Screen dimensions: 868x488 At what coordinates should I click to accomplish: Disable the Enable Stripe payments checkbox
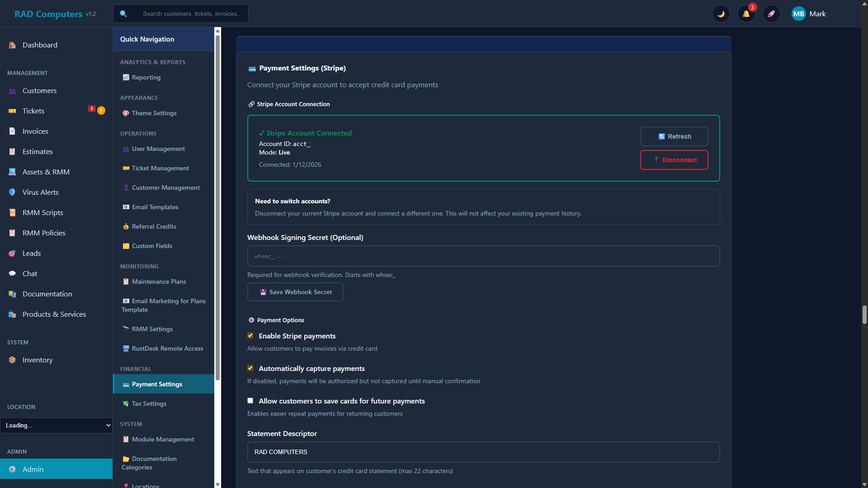[250, 335]
